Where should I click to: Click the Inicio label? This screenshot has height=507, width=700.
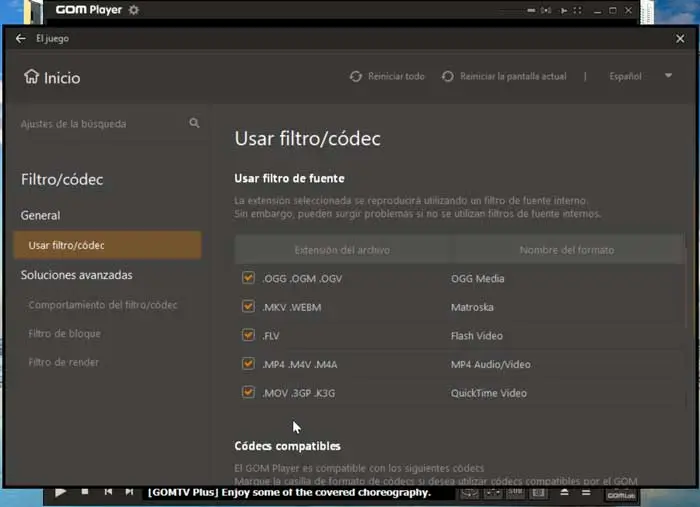pyautogui.click(x=62, y=78)
